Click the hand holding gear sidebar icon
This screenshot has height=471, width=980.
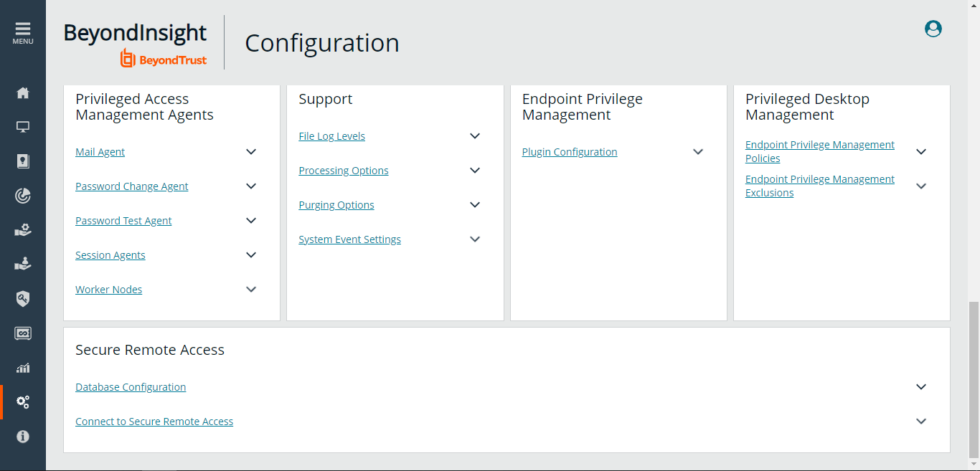pyautogui.click(x=23, y=230)
